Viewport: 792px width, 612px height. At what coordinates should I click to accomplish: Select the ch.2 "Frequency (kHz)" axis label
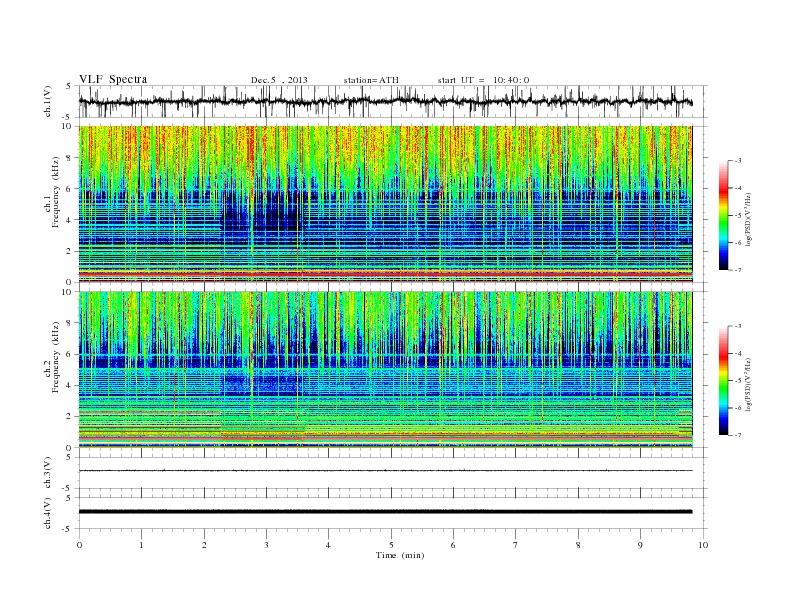[56, 357]
